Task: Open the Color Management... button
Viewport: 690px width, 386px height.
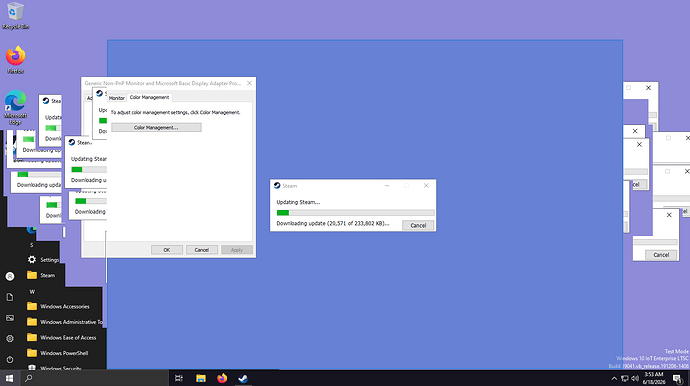Action: 156,128
